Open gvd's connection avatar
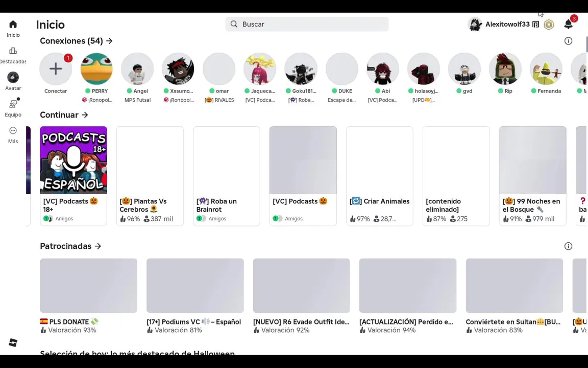Viewport: 588px width, 368px height. click(x=464, y=68)
